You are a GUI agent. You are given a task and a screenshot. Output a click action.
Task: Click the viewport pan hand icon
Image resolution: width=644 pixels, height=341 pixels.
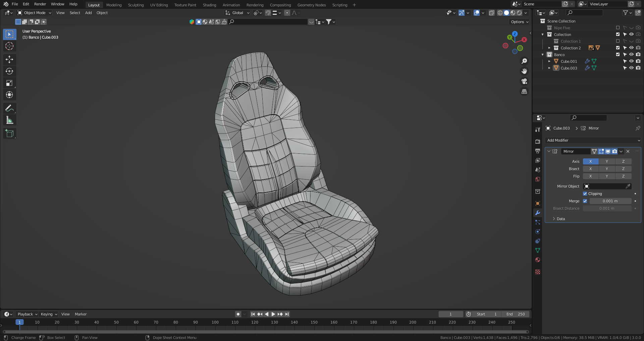[524, 71]
